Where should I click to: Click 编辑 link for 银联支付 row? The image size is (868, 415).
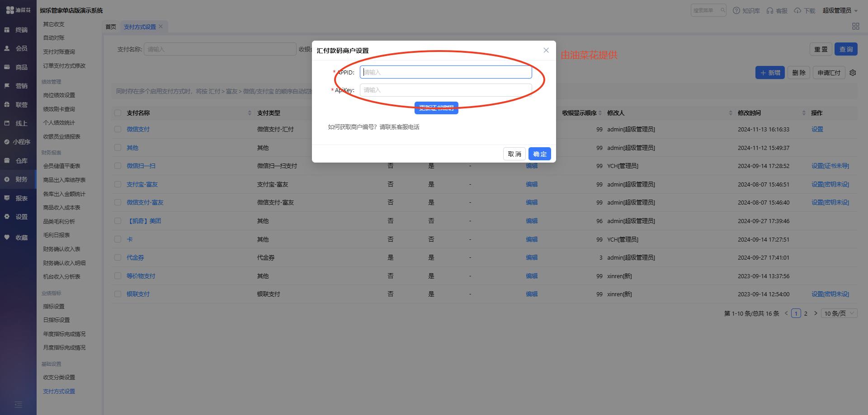(x=532, y=294)
